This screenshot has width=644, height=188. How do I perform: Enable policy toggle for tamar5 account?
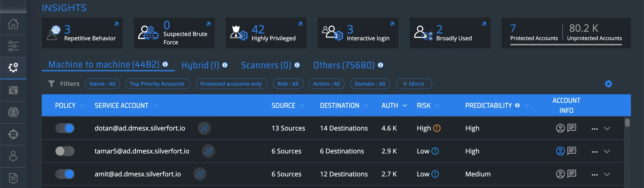[65, 151]
